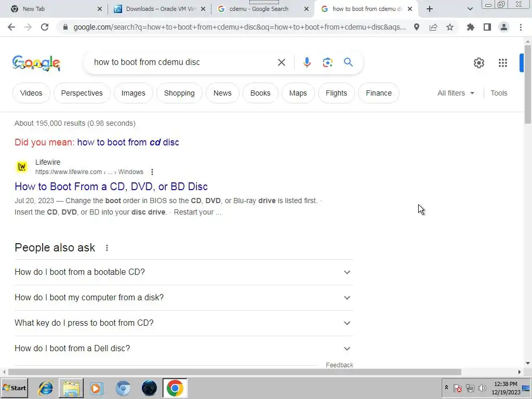The height and width of the screenshot is (399, 532).
Task: Send Feedback on People also ask
Action: [x=339, y=365]
